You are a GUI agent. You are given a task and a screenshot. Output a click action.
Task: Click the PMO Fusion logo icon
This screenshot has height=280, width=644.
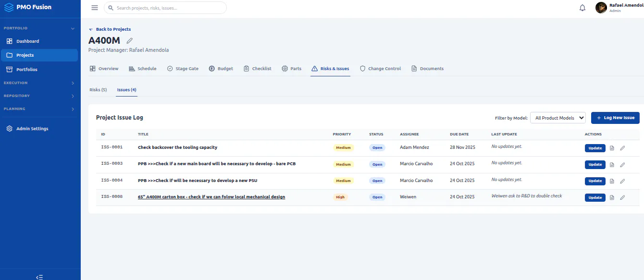pos(9,7)
